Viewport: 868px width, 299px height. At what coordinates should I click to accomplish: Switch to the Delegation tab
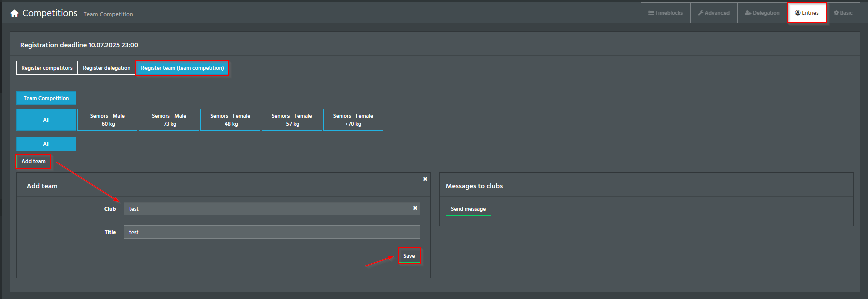(x=762, y=13)
